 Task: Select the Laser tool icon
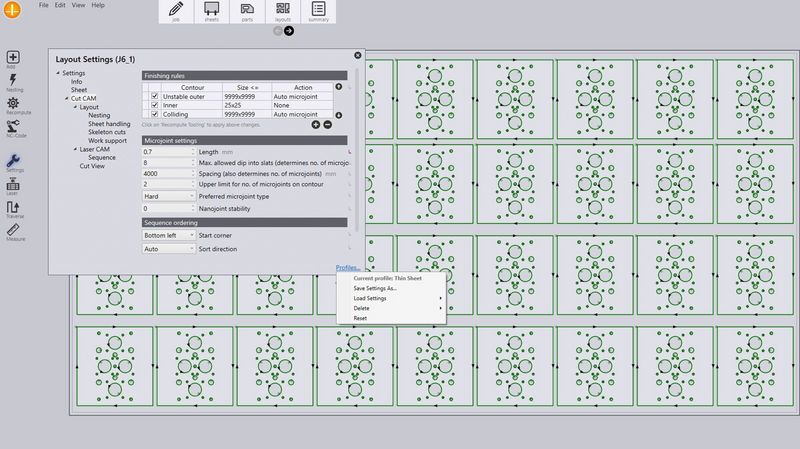[14, 185]
